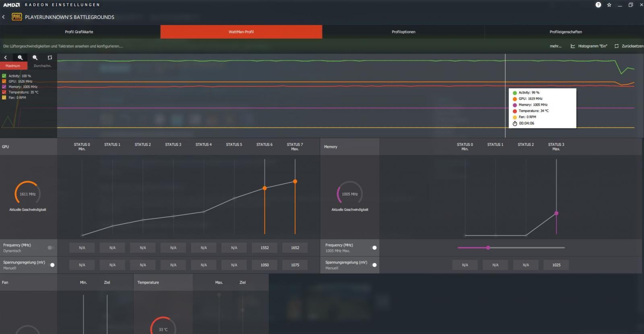The height and width of the screenshot is (334, 644).
Task: Select the Maximum graph mode
Action: (x=13, y=66)
